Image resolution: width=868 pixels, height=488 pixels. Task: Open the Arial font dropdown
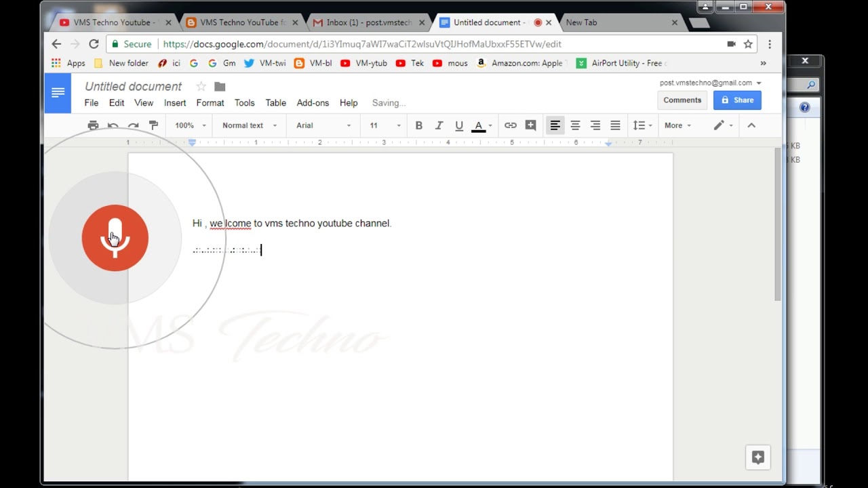coord(323,125)
